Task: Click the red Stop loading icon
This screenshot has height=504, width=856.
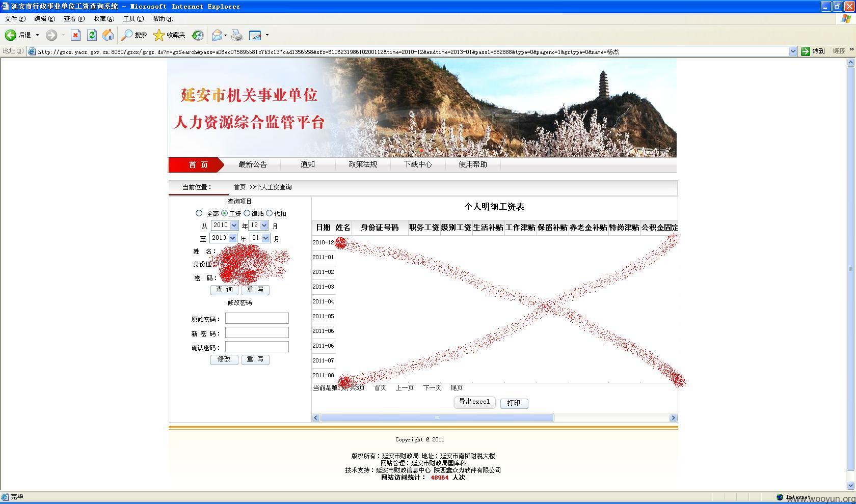Action: [75, 35]
